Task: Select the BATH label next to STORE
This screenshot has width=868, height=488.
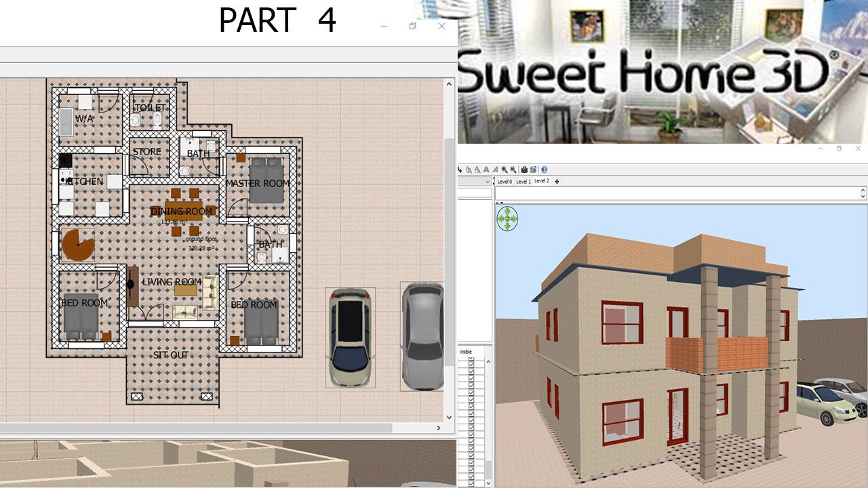Action: pyautogui.click(x=199, y=154)
